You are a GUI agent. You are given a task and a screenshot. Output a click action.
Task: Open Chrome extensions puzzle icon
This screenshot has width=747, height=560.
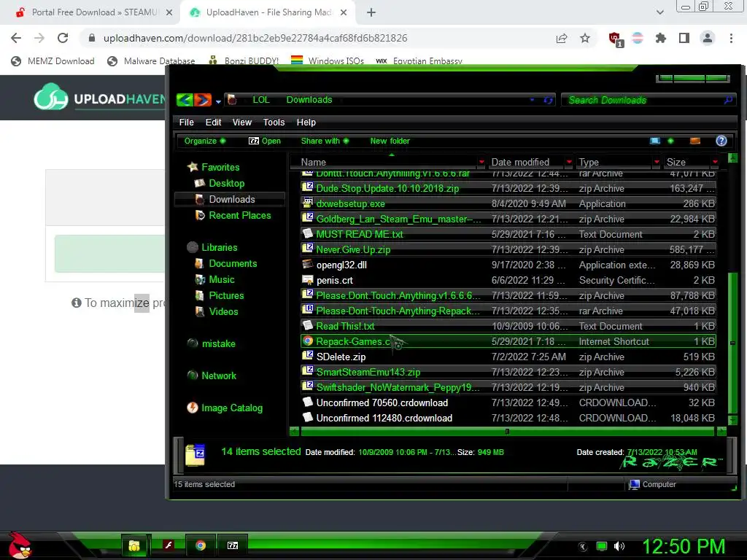pyautogui.click(x=660, y=38)
